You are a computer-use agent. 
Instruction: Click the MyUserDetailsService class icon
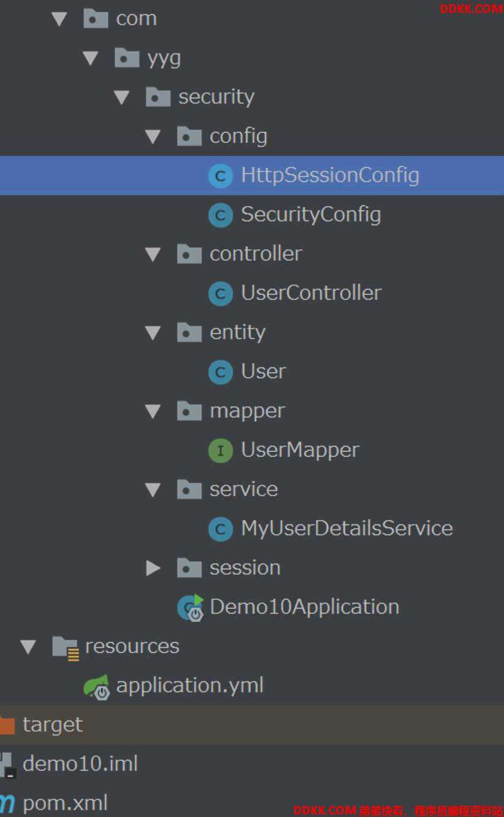(x=220, y=529)
